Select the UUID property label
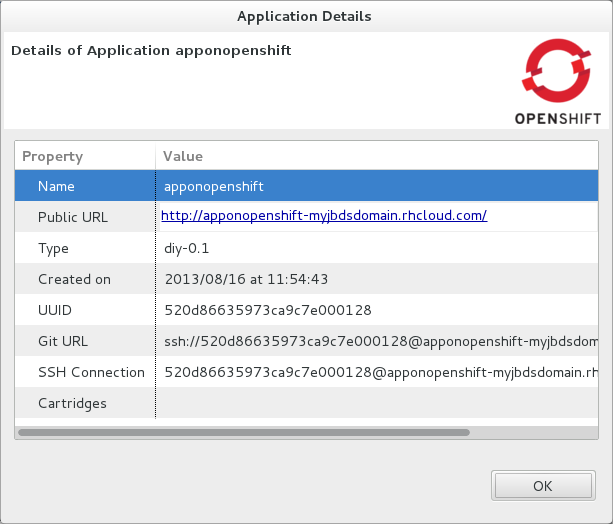This screenshot has height=524, width=613. pyautogui.click(x=55, y=310)
